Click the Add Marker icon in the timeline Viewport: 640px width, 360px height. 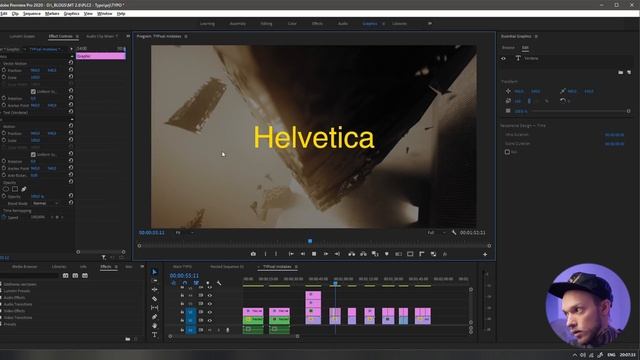point(208,283)
